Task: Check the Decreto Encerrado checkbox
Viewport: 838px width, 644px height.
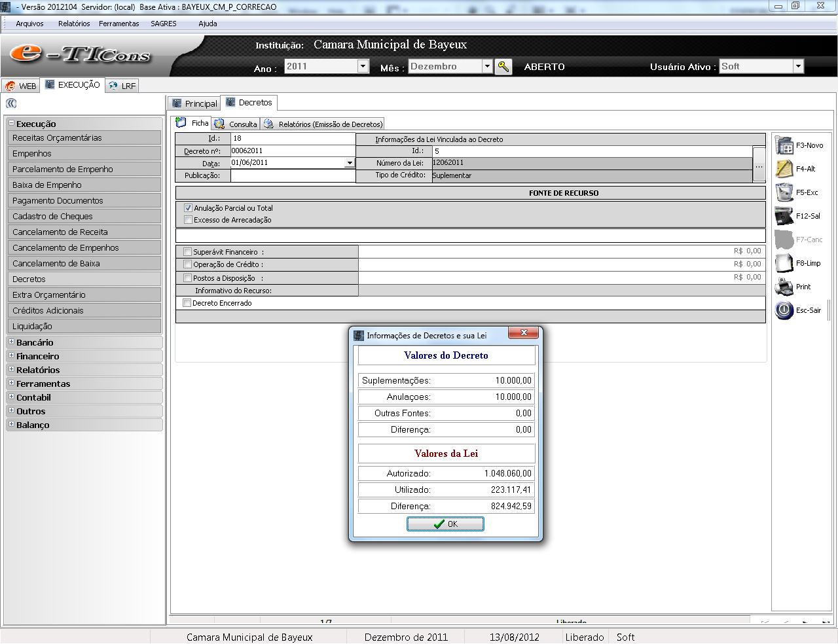Action: [x=187, y=303]
